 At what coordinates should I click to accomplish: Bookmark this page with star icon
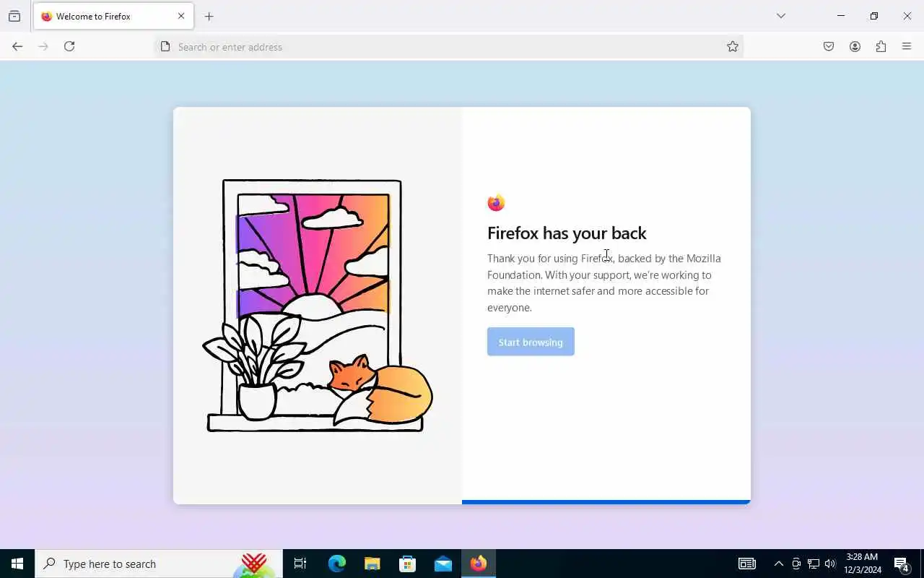click(x=733, y=46)
